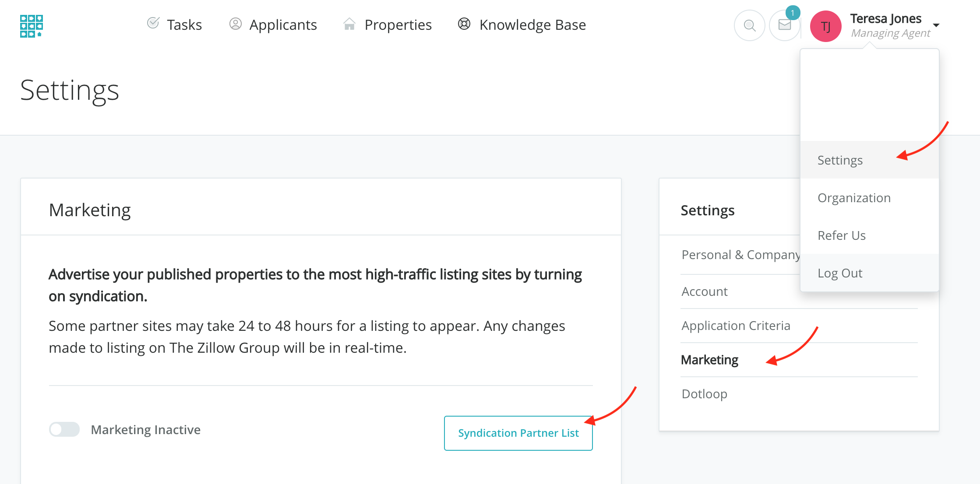Click the Knowledge Base lifebuoy icon
The image size is (980, 484).
click(464, 24)
